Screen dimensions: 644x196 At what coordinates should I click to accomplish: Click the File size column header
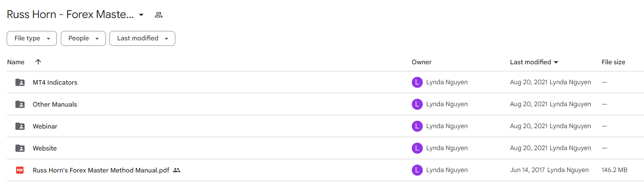tap(613, 62)
